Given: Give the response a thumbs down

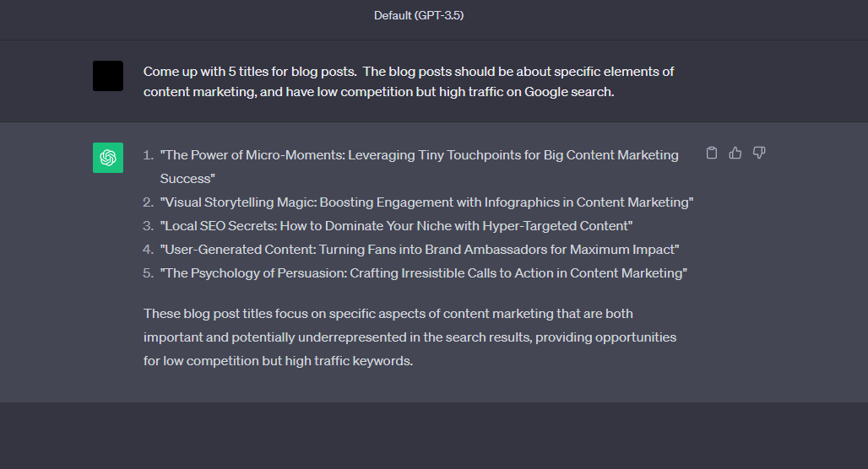Looking at the screenshot, I should (759, 153).
